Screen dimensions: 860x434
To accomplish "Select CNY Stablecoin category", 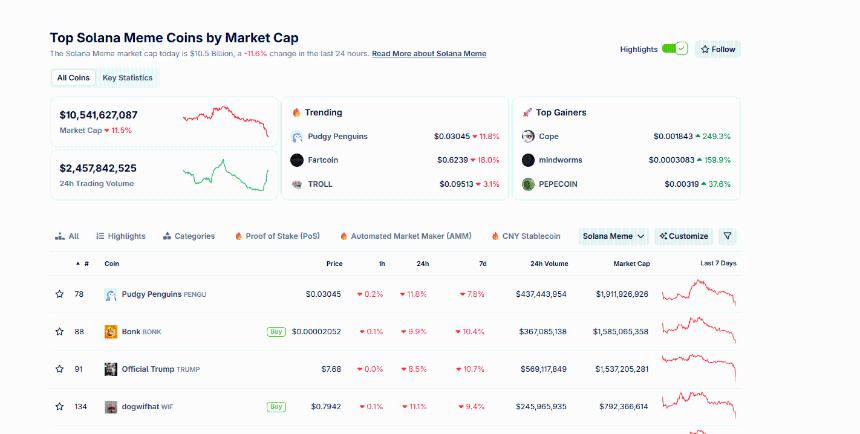I will click(x=526, y=236).
